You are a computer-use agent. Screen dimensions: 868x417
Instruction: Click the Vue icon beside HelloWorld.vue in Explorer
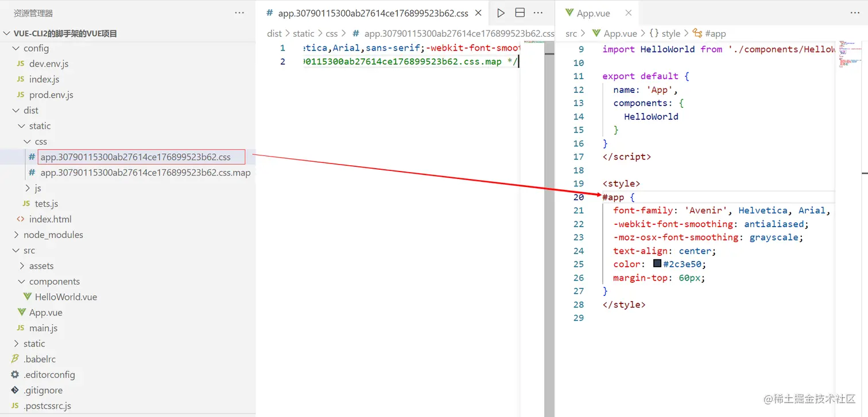point(27,297)
